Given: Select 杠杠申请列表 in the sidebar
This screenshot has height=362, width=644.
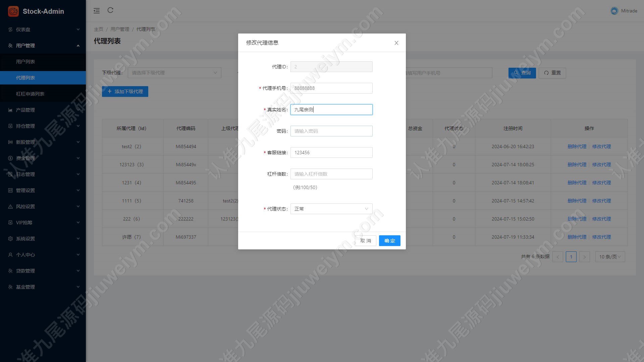Looking at the screenshot, I should [x=43, y=94].
